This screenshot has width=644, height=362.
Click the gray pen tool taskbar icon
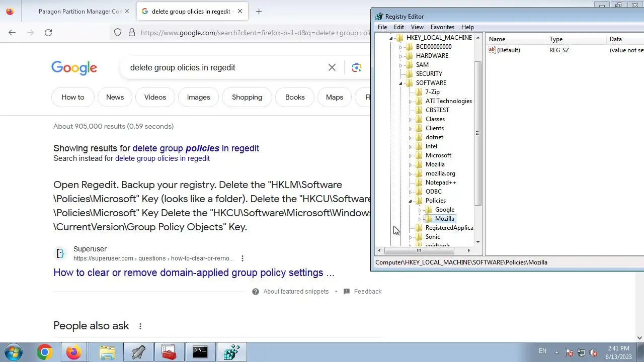point(138,352)
